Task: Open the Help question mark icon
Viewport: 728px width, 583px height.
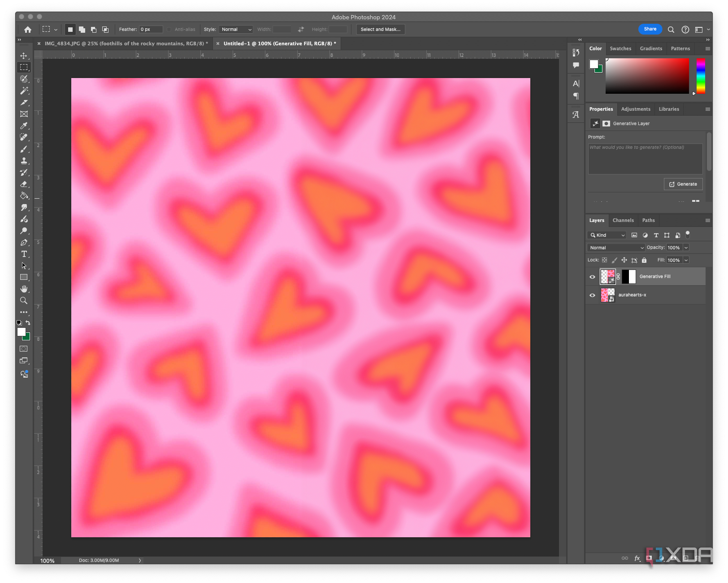Action: coord(685,30)
